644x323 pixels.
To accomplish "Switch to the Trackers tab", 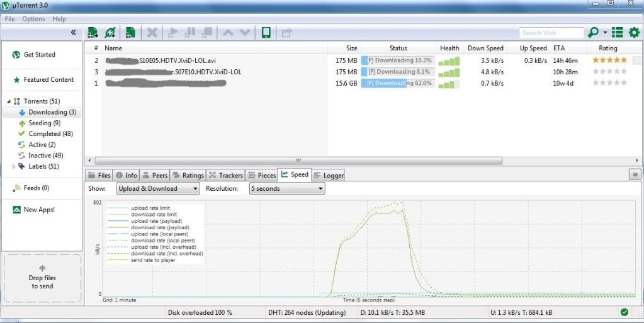I will 225,175.
